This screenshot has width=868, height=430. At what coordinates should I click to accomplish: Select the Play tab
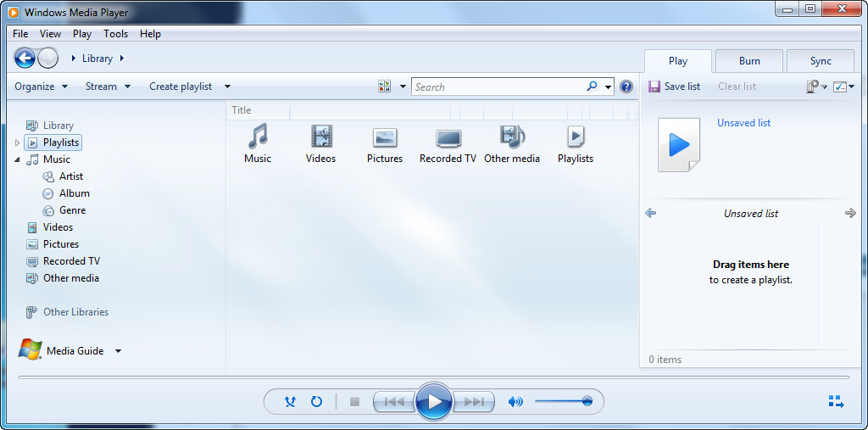coord(678,61)
